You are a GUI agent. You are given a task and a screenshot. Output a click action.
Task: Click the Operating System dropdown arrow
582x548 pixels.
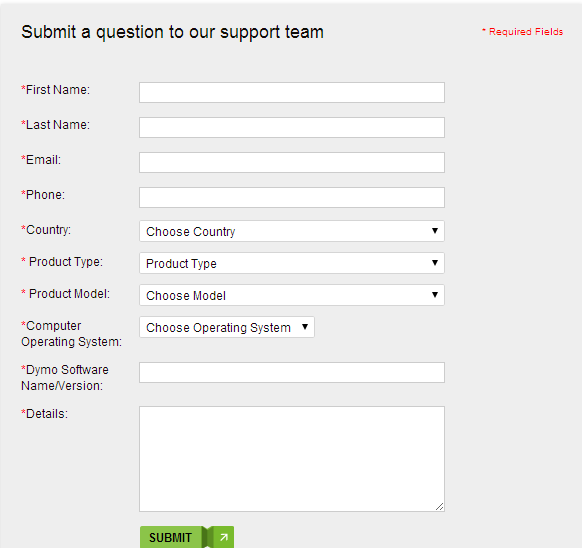coord(305,326)
